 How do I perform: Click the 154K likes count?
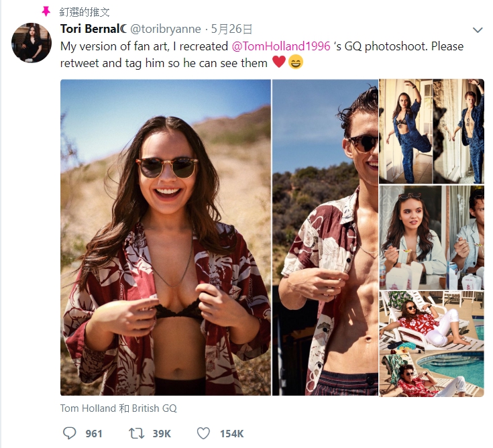pos(231,434)
